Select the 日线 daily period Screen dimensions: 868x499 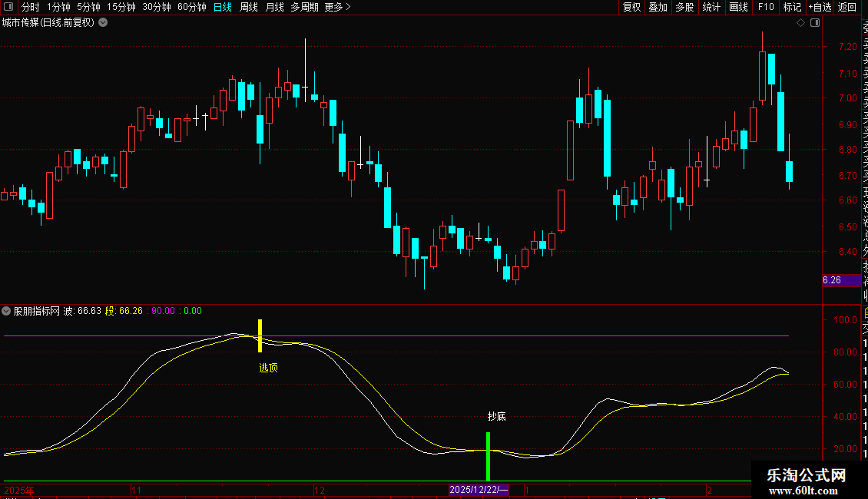coord(223,7)
